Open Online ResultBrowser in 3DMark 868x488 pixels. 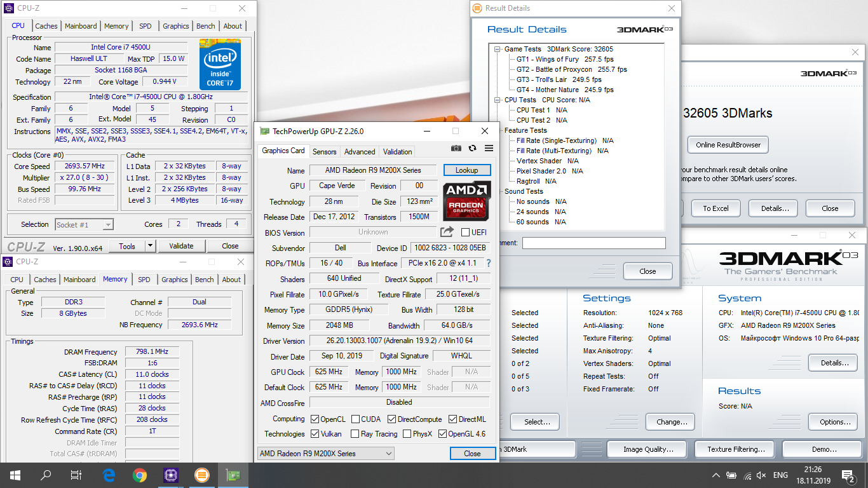(728, 145)
